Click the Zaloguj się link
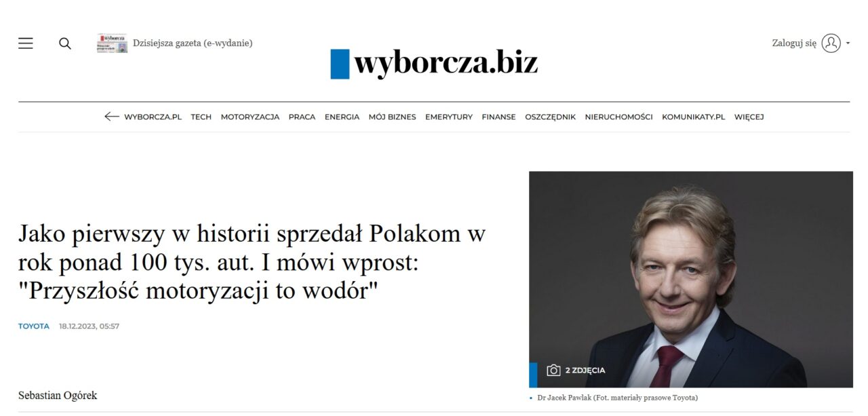 point(794,43)
